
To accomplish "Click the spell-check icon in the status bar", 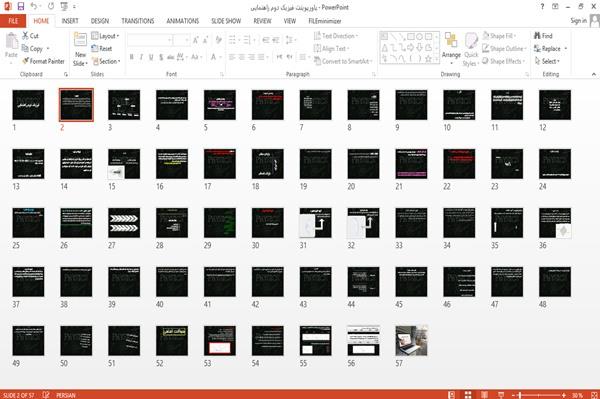I will (46, 395).
